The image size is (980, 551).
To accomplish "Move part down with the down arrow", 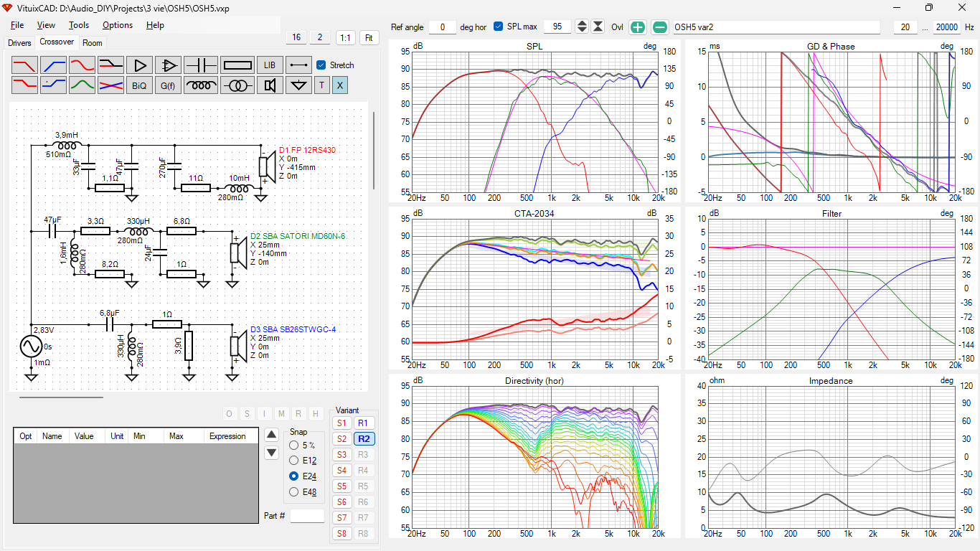I will coord(271,453).
